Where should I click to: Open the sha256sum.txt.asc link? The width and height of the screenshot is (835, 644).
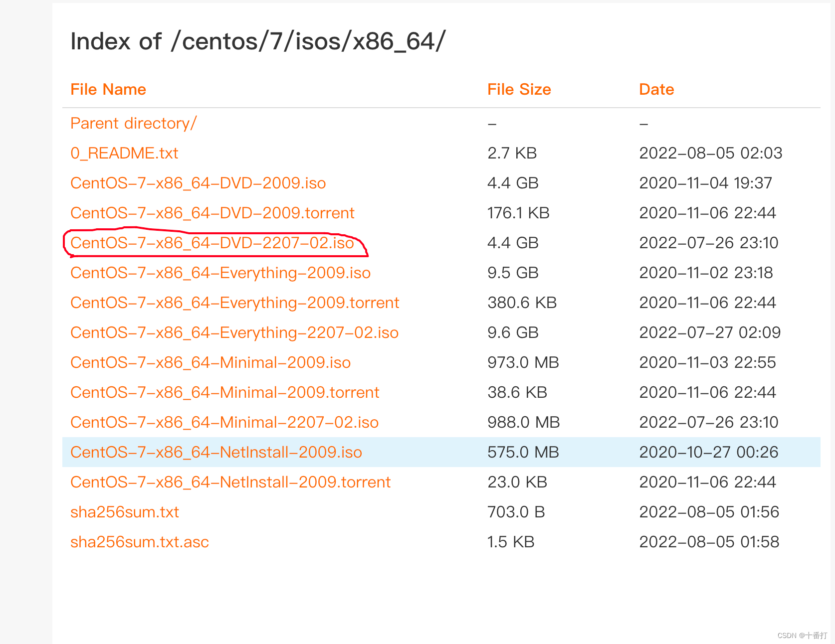tap(140, 542)
